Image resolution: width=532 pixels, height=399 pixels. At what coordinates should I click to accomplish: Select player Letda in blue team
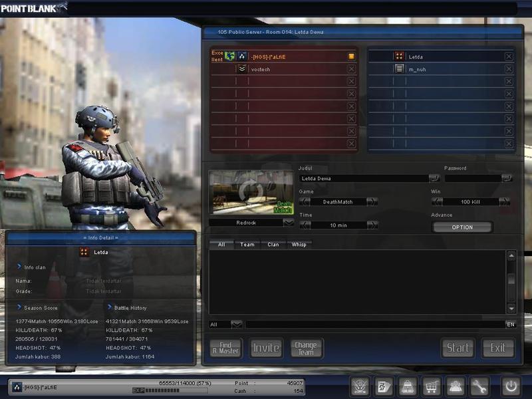(x=440, y=57)
